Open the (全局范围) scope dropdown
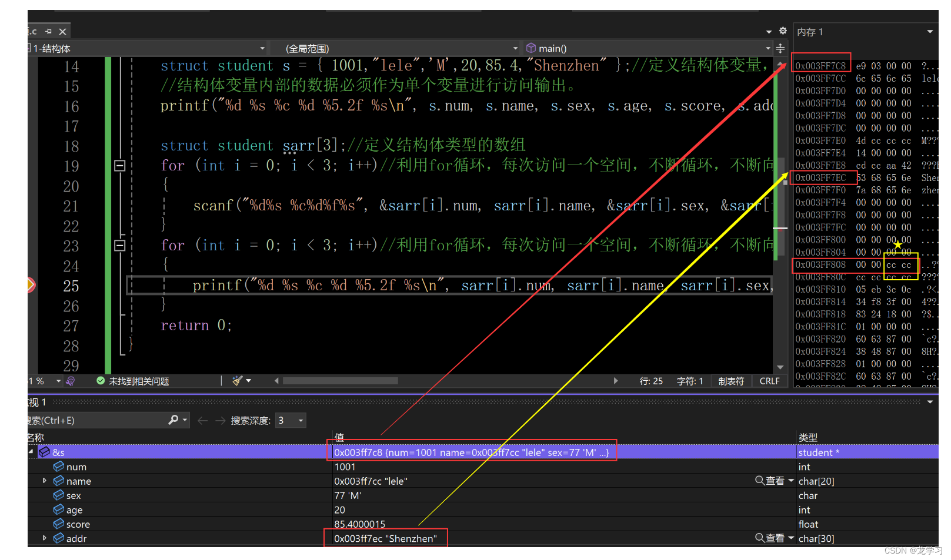This screenshot has width=951, height=560. [515, 48]
